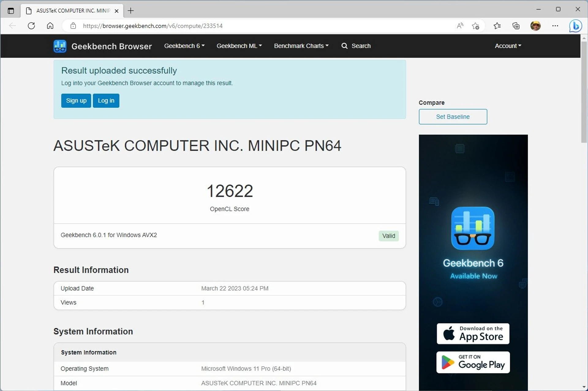Click the scrollbar down arrow
Viewport: 588px width, 391px height.
pos(584,387)
